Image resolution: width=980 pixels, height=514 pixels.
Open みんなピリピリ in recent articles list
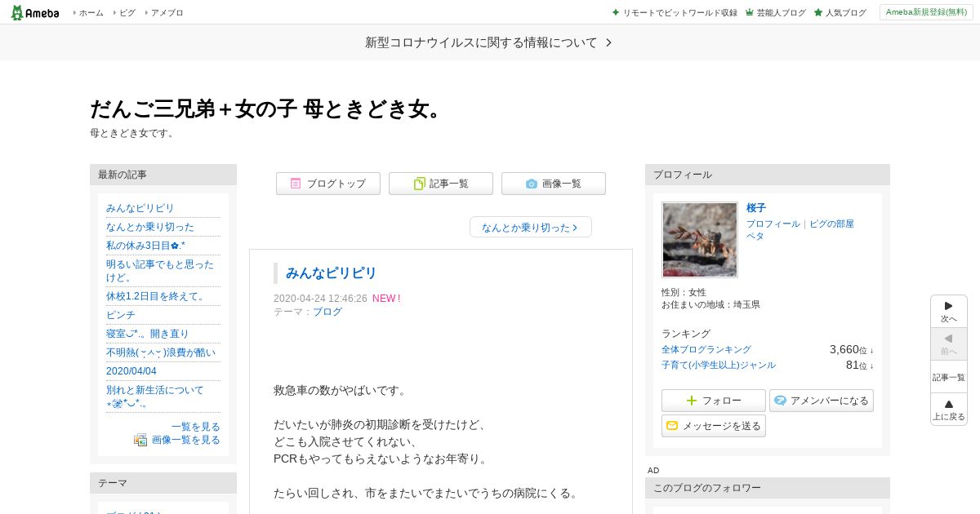(140, 208)
